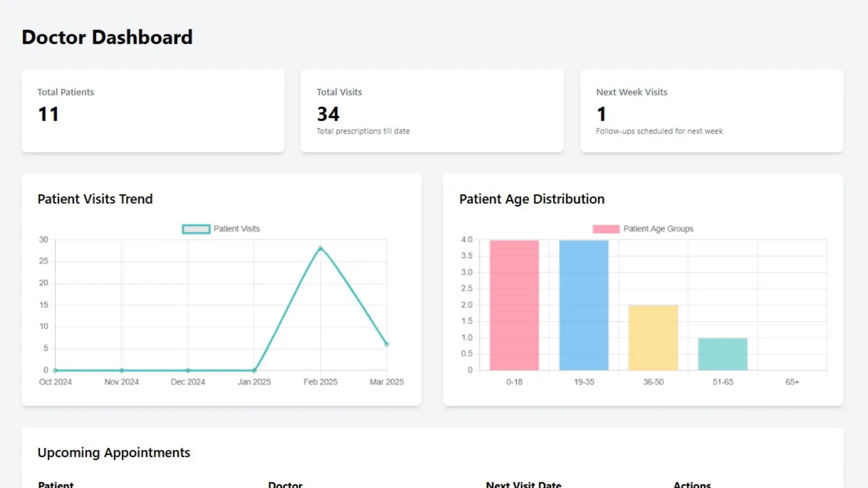Click the 'Jan 2025' axis label
The image size is (868, 488).
254,382
